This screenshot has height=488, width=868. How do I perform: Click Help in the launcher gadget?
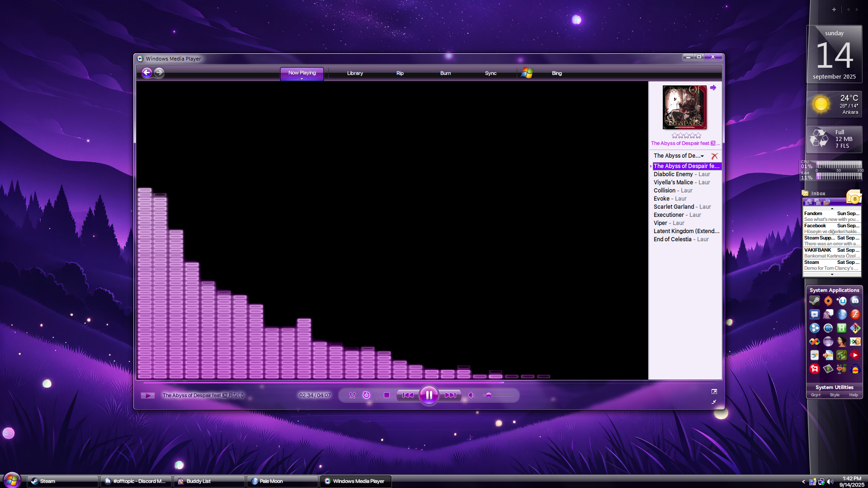[853, 395]
